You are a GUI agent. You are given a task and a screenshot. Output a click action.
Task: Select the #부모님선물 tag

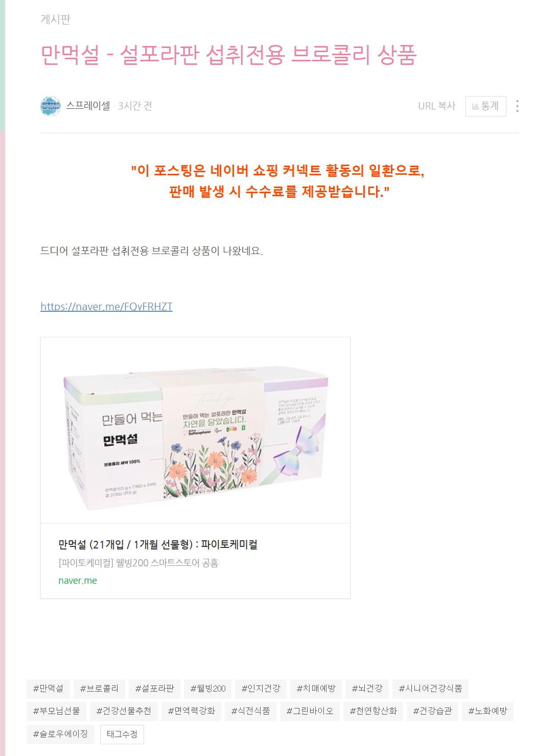tap(56, 711)
